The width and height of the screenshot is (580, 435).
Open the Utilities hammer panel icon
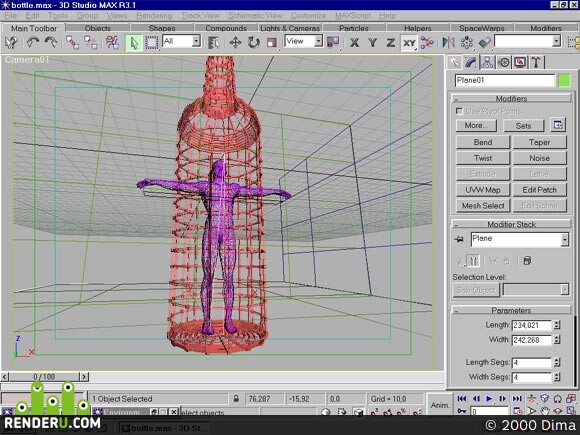(x=536, y=62)
